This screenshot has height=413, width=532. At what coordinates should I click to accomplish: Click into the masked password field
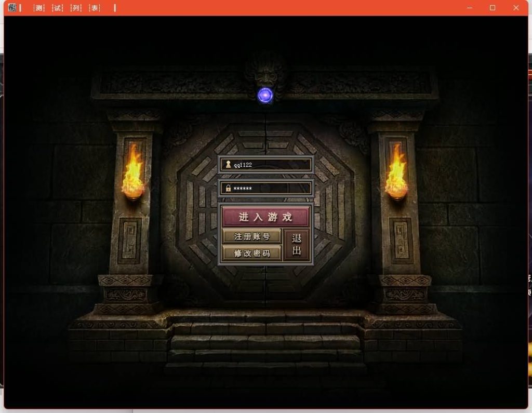[270, 188]
